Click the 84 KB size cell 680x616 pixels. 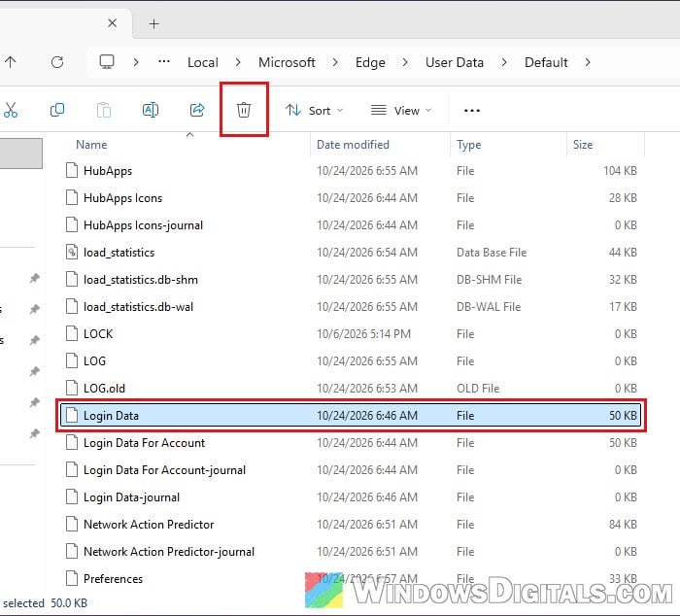(x=623, y=525)
